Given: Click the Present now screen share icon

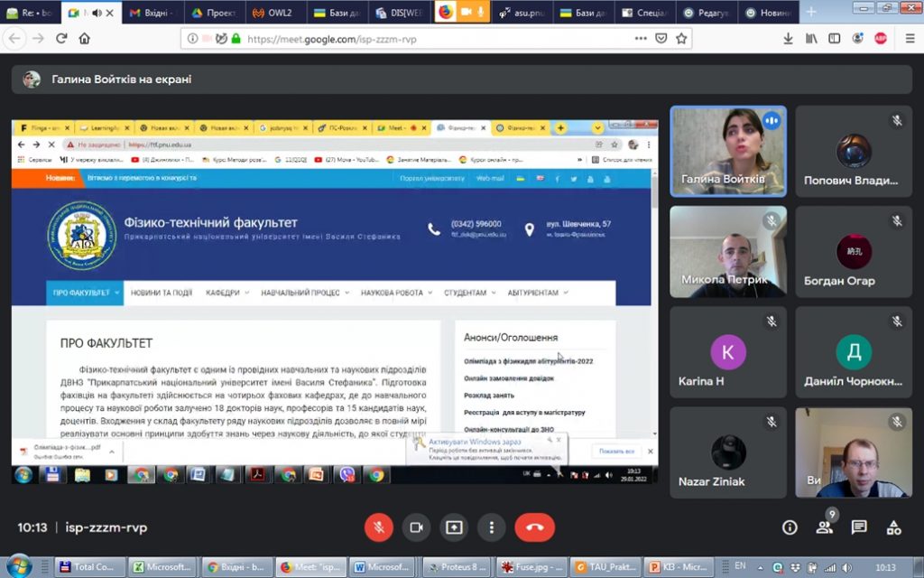Looking at the screenshot, I should tap(454, 527).
